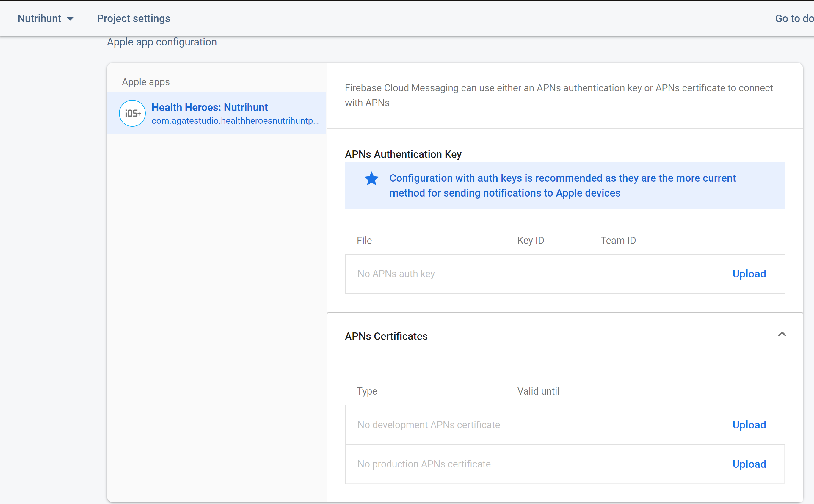
Task: Click the Apple app configuration title
Action: (x=162, y=42)
